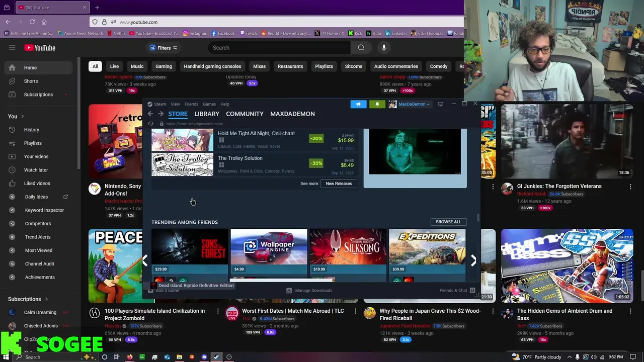Show hidden icons in system tray
644x362 pixels.
571,357
